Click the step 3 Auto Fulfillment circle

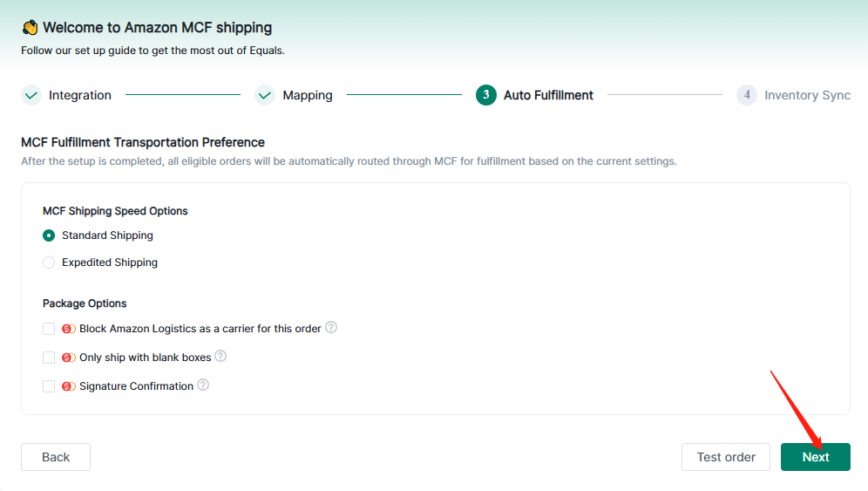point(486,95)
